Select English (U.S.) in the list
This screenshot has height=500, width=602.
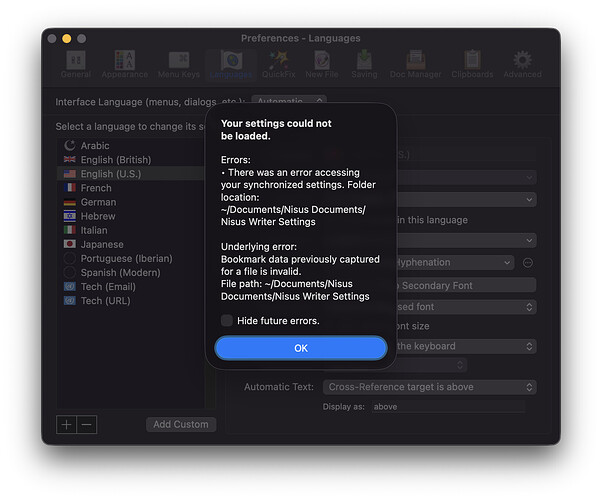(131, 174)
